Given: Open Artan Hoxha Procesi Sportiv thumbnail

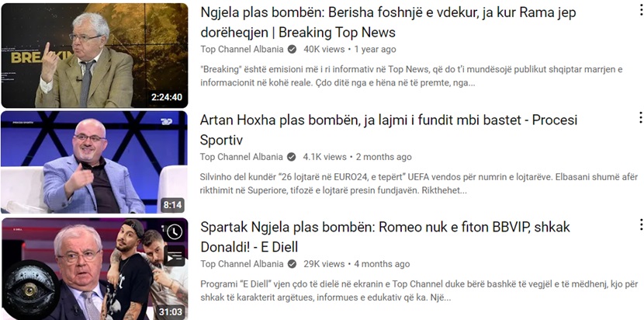Looking at the screenshot, I should click(94, 162).
